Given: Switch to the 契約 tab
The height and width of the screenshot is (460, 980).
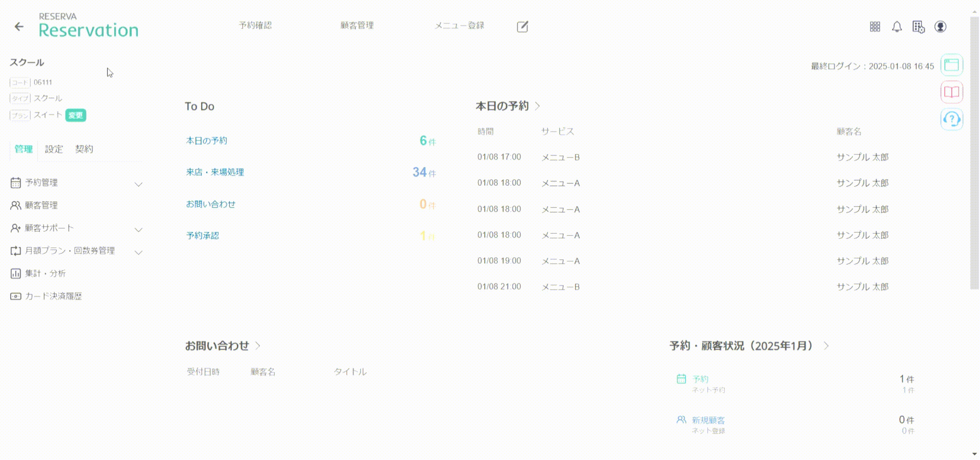Looking at the screenshot, I should click(84, 149).
